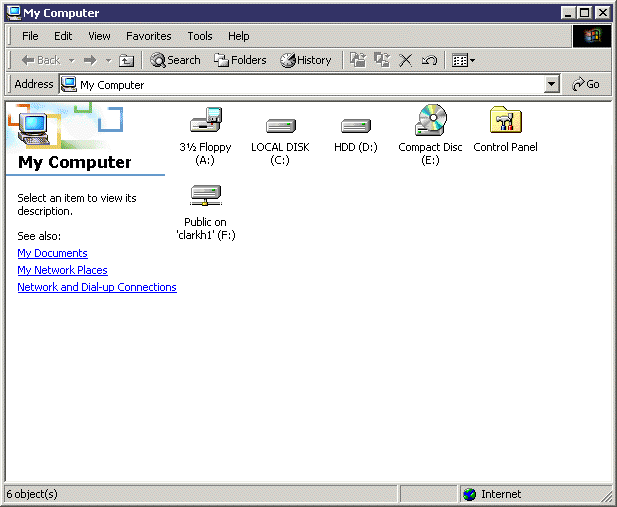Select the LOCAL DISK (C:) drive
This screenshot has height=507, width=617.
click(x=280, y=125)
